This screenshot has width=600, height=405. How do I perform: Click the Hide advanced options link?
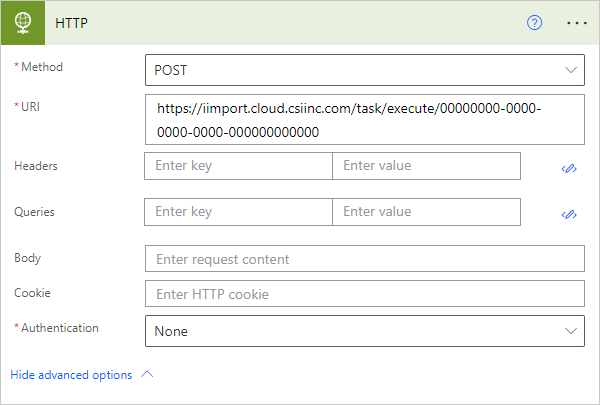[x=71, y=375]
